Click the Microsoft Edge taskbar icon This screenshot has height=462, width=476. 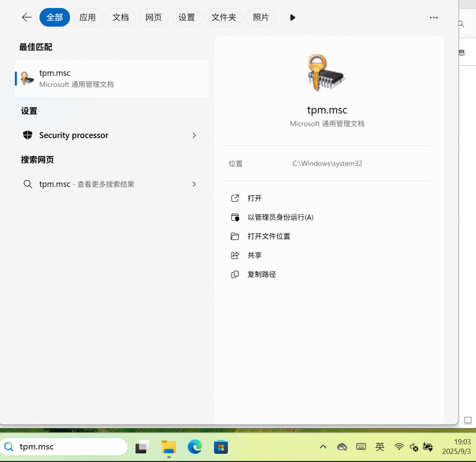pos(194,447)
